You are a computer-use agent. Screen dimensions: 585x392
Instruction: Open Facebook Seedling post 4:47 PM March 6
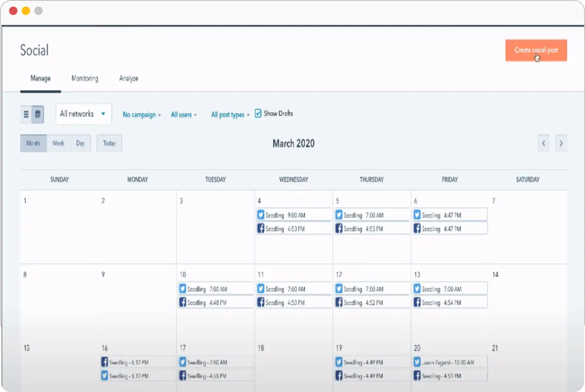(x=450, y=228)
